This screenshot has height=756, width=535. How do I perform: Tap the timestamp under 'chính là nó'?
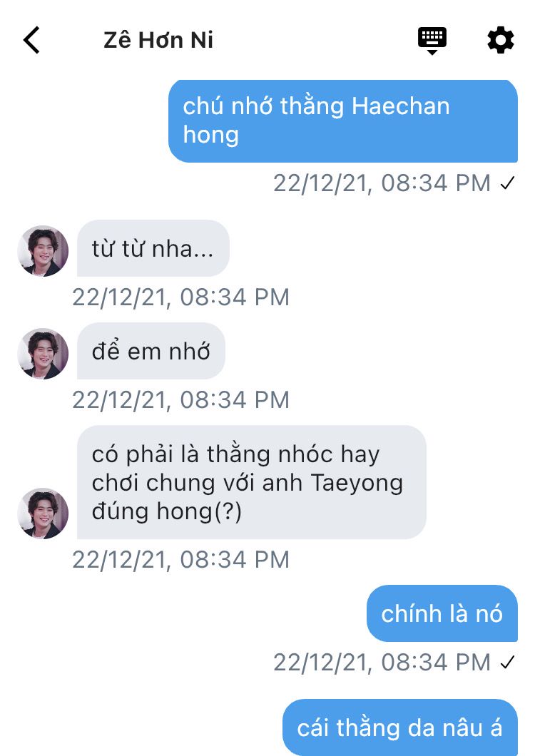pos(382,663)
